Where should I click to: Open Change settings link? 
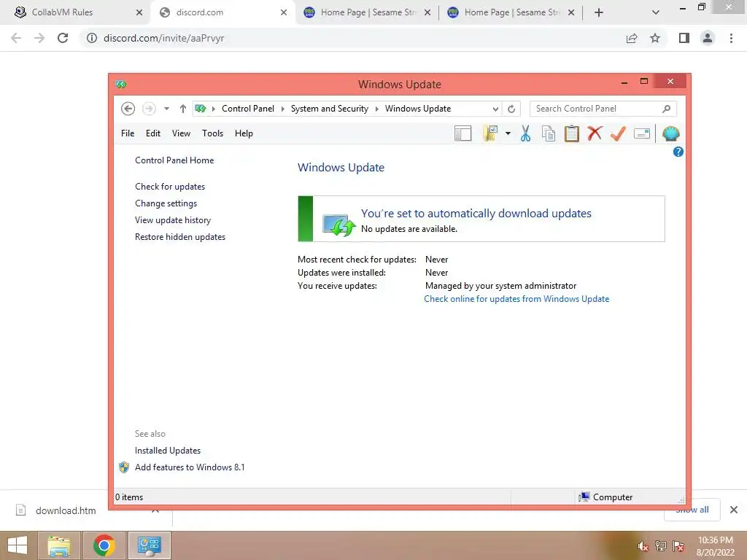(166, 203)
